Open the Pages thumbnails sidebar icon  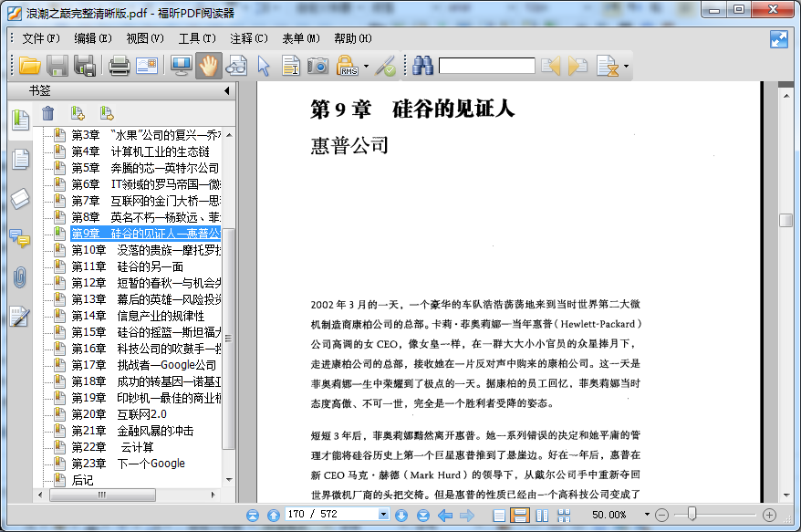click(20, 159)
